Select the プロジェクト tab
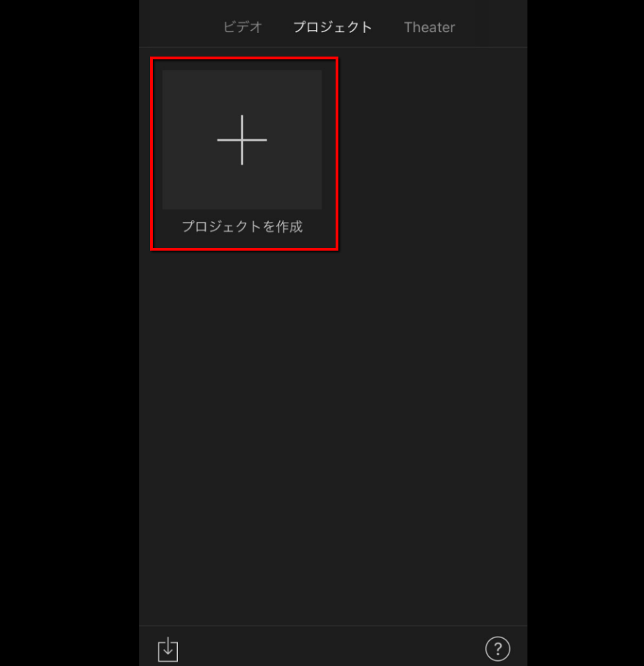 333,27
